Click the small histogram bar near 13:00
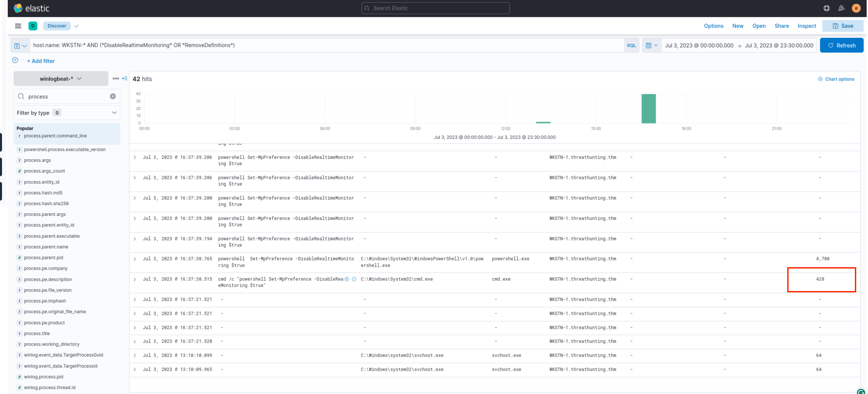Screen dimensions: 868x394 543,122
